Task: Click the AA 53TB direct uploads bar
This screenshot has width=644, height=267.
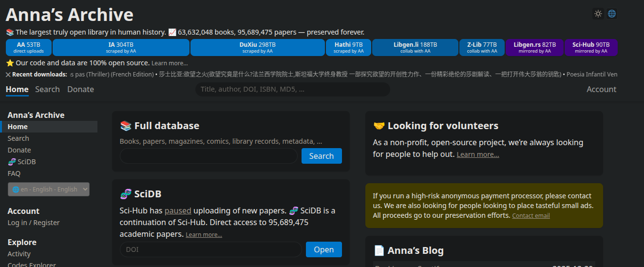Action: 29,48
